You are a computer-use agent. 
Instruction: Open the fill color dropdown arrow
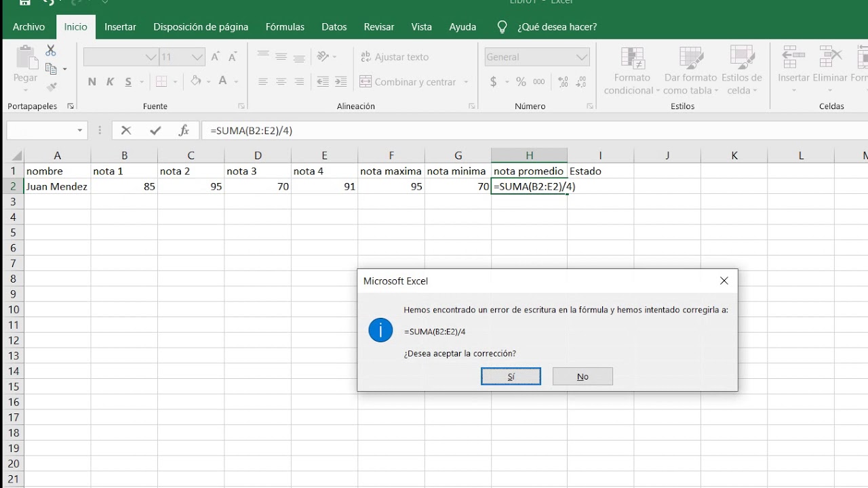pyautogui.click(x=208, y=82)
